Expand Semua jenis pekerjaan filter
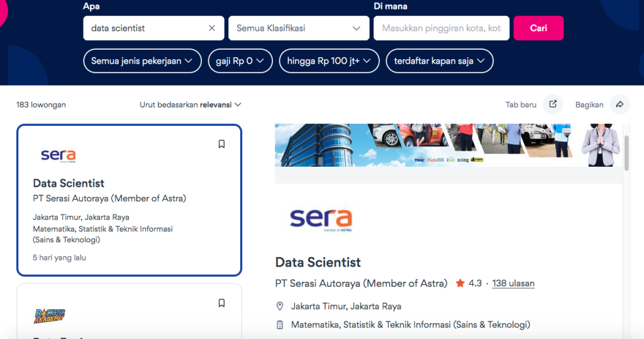 [x=142, y=61]
